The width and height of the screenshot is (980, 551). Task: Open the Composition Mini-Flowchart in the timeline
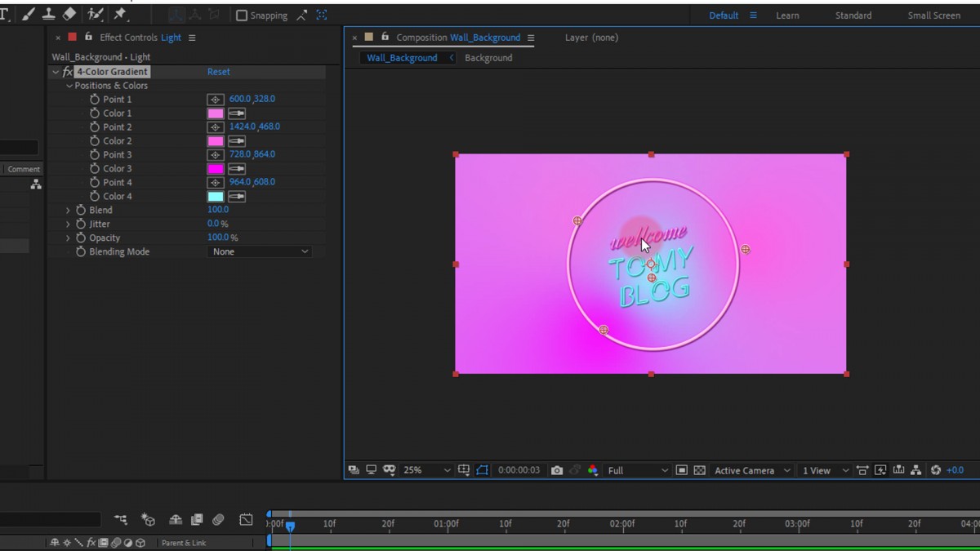(x=121, y=519)
